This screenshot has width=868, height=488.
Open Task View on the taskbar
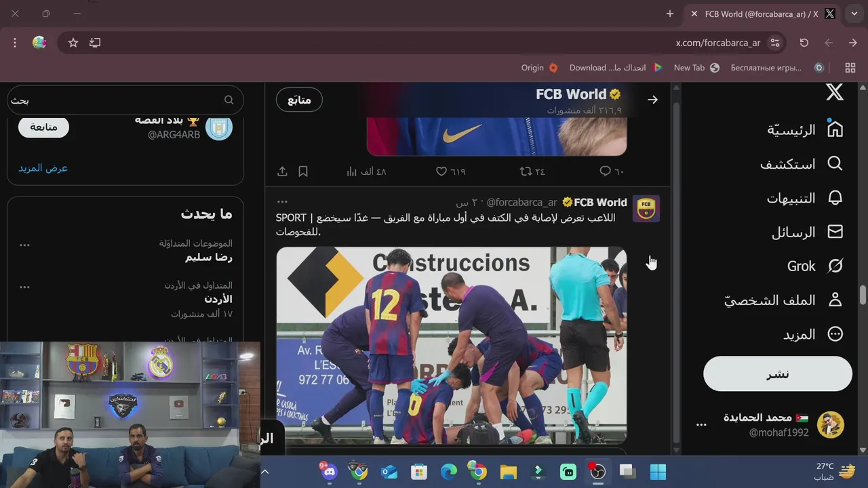pos(627,471)
